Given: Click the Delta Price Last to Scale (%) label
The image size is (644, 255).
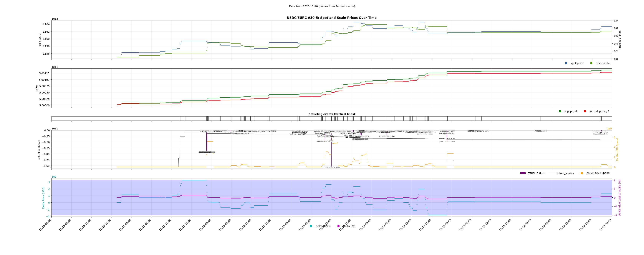Looking at the screenshot, I should pyautogui.click(x=620, y=198).
